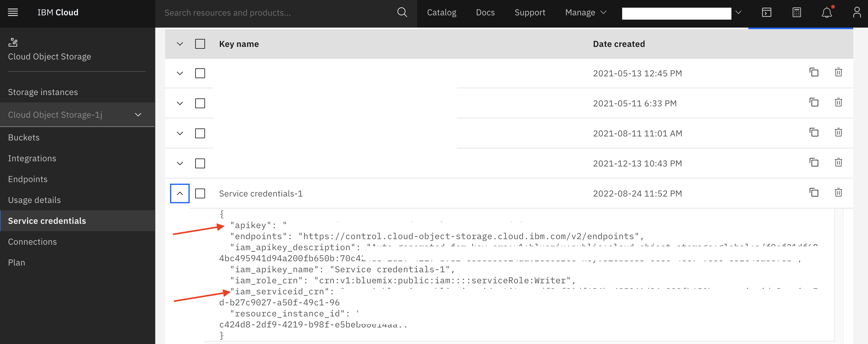
Task: Expand the 2021-12-13 10:43 PM row
Action: point(180,164)
